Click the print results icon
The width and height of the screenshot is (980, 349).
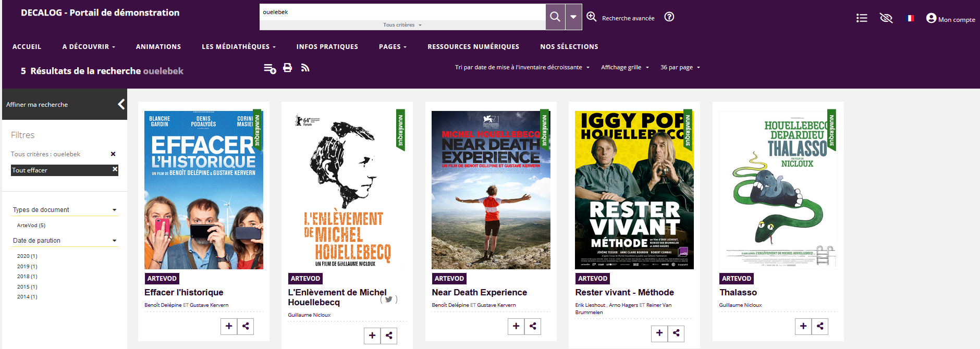pyautogui.click(x=287, y=68)
